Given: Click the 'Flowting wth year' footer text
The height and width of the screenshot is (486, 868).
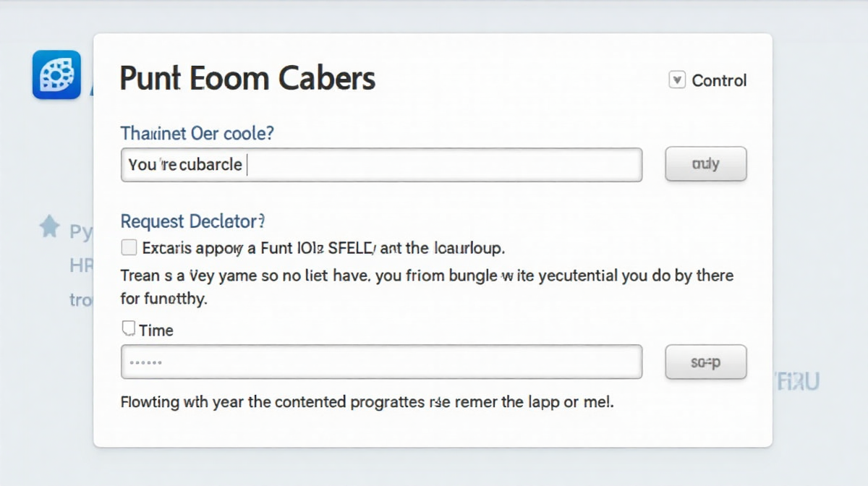Looking at the screenshot, I should [367, 401].
